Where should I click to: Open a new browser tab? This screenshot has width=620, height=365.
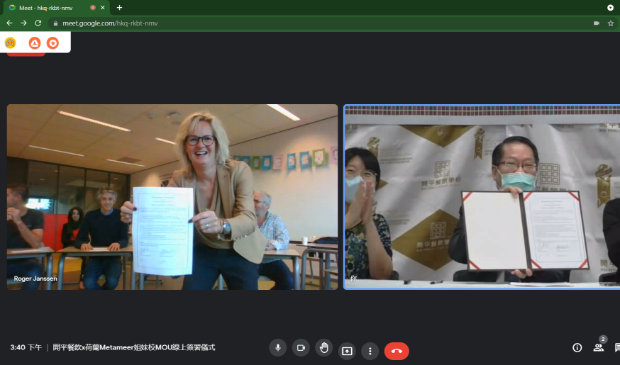point(119,8)
